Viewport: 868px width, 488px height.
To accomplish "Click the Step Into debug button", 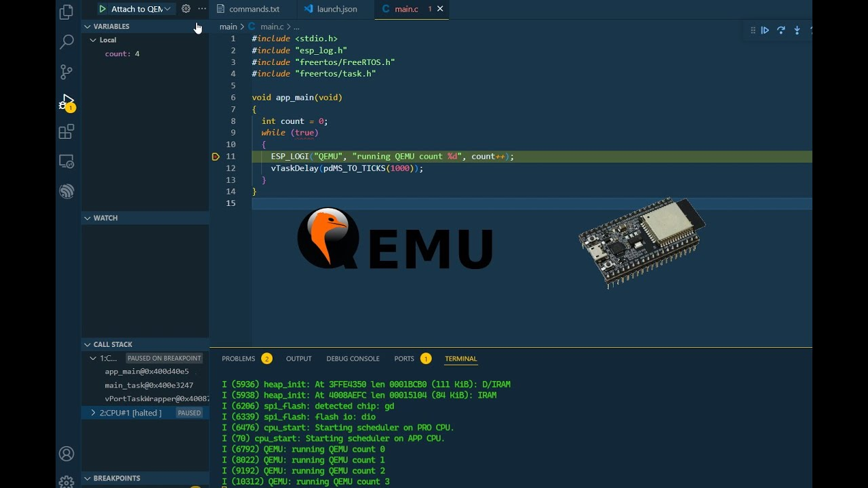I will 797,30.
